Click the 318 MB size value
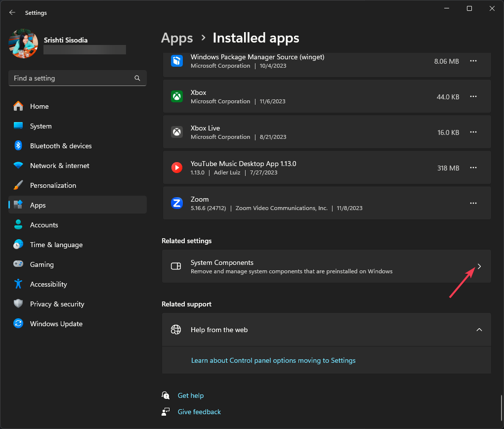Image resolution: width=504 pixels, height=429 pixels. coord(448,168)
